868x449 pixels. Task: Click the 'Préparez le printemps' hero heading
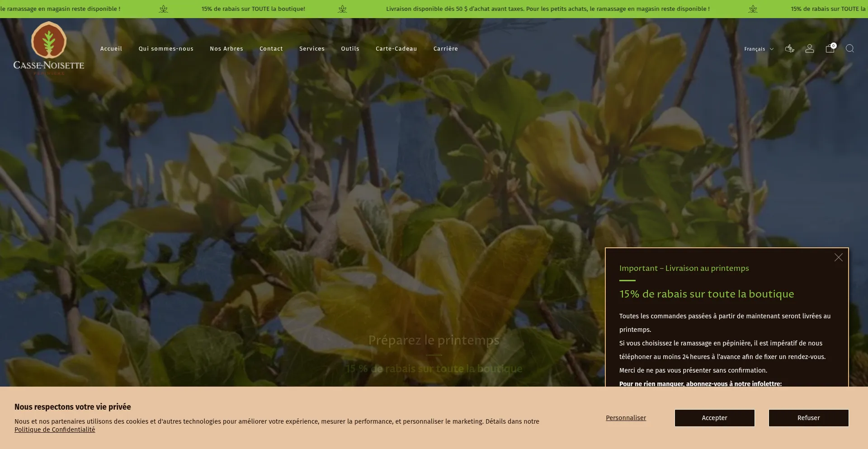434,340
